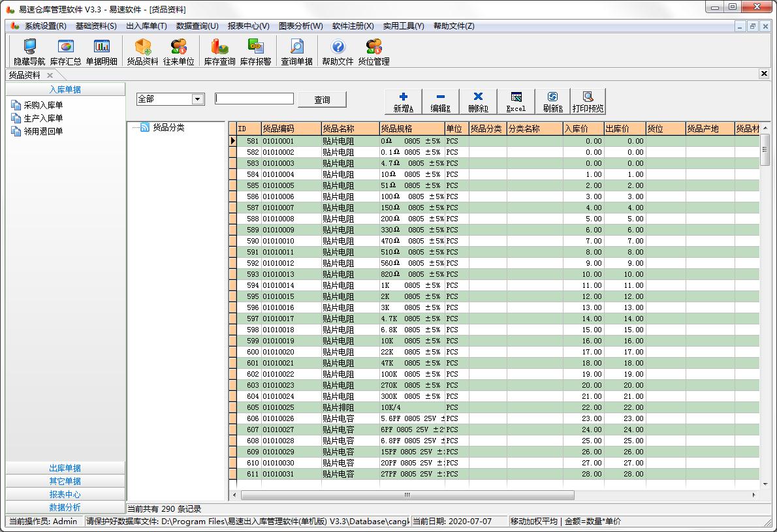Open 货位管理 from the toolbar
The width and height of the screenshot is (777, 532).
(373, 52)
